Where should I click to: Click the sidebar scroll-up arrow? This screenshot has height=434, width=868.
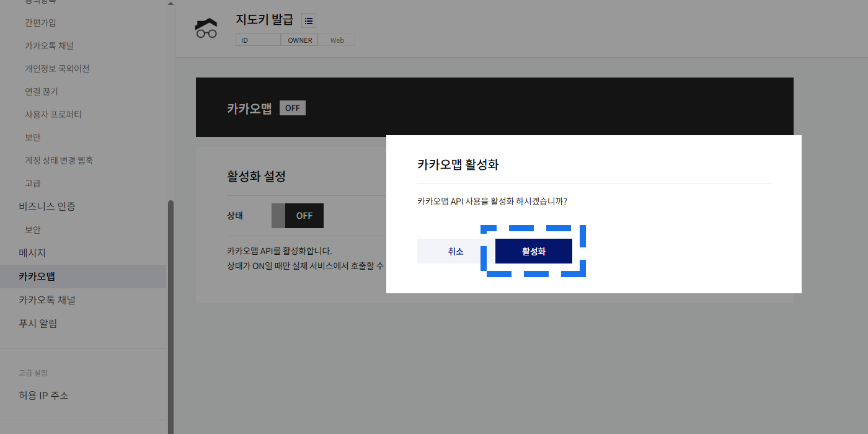(x=170, y=4)
